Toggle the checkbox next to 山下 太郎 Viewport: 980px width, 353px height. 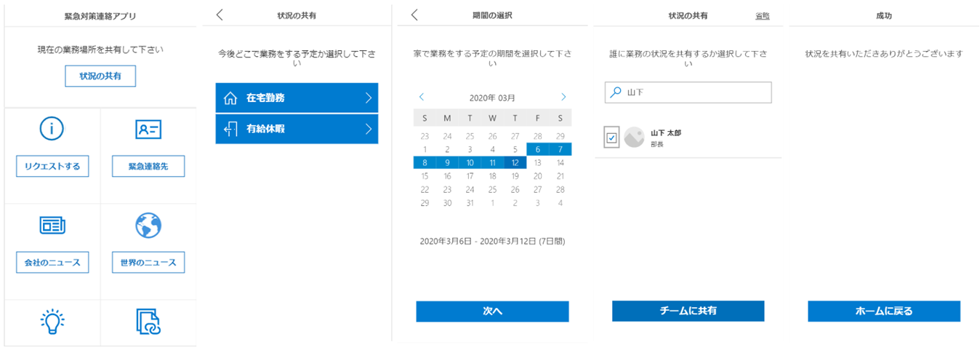(x=611, y=138)
